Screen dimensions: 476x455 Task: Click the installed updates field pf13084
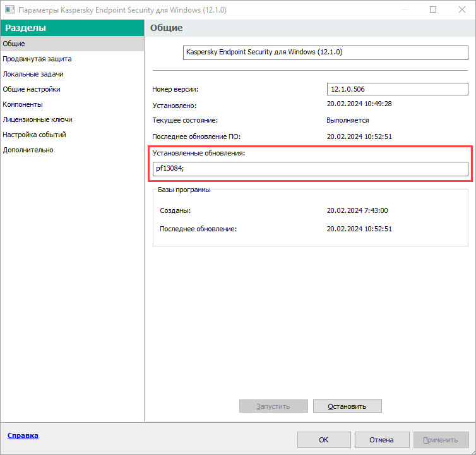click(x=310, y=169)
